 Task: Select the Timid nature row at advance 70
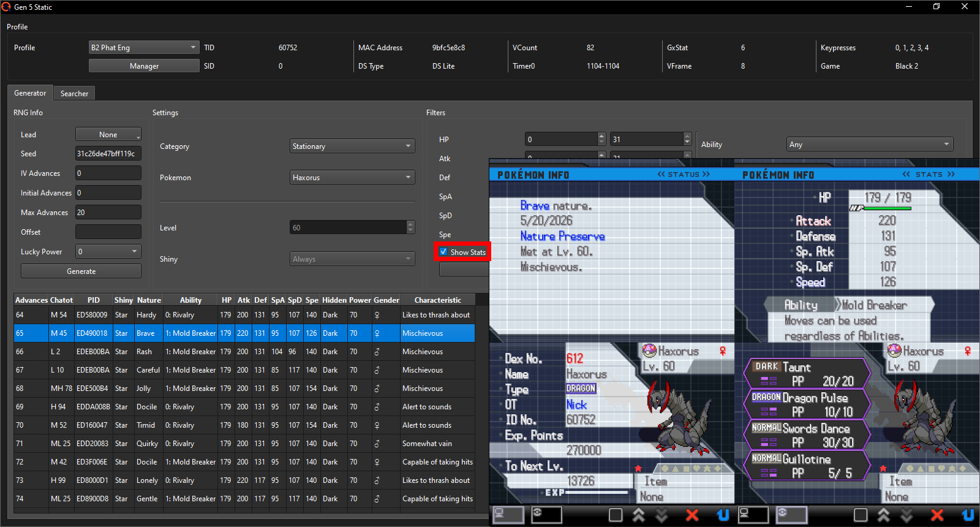(244, 425)
